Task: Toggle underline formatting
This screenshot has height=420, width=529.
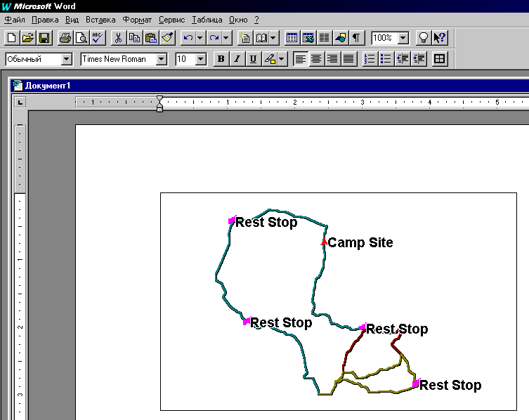Action: pos(253,59)
